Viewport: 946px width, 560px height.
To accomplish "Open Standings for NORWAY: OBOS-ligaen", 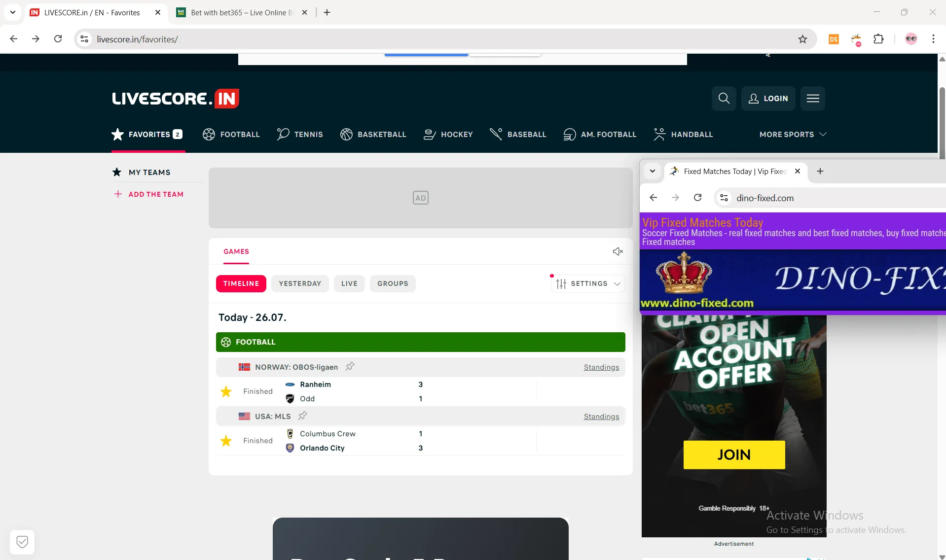I will 601,367.
